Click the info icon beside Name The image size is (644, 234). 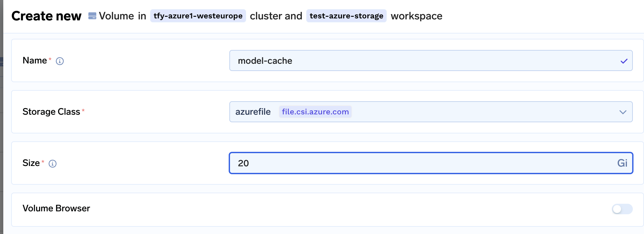click(60, 61)
